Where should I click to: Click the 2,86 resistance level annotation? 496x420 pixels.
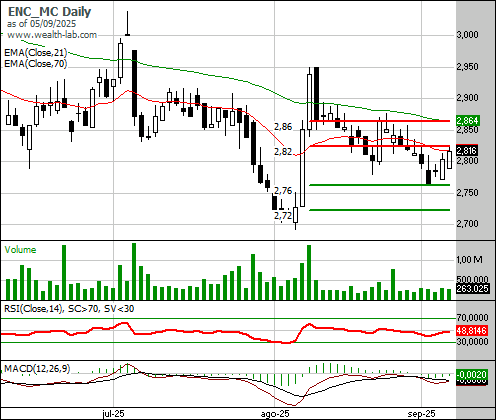283,127
